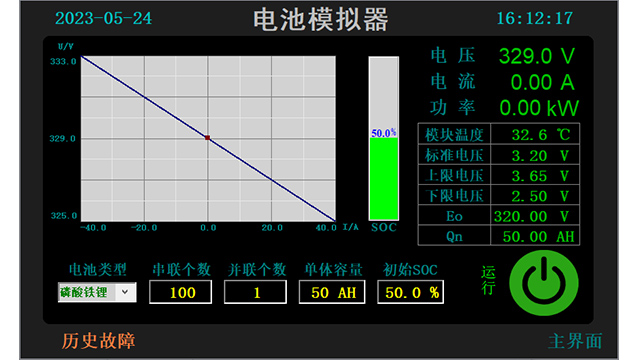Screen dimensions: 640x360
Task: Go to the 主界面 main screen
Action: click(x=575, y=341)
